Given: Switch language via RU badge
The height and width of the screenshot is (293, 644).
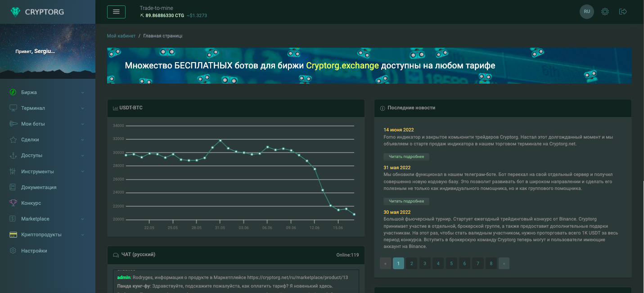Looking at the screenshot, I should 586,12.
